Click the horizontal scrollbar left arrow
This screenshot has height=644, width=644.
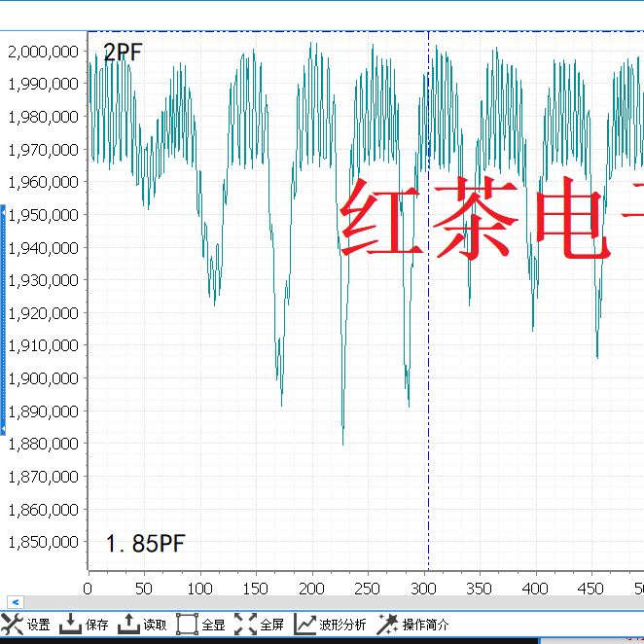(x=16, y=602)
